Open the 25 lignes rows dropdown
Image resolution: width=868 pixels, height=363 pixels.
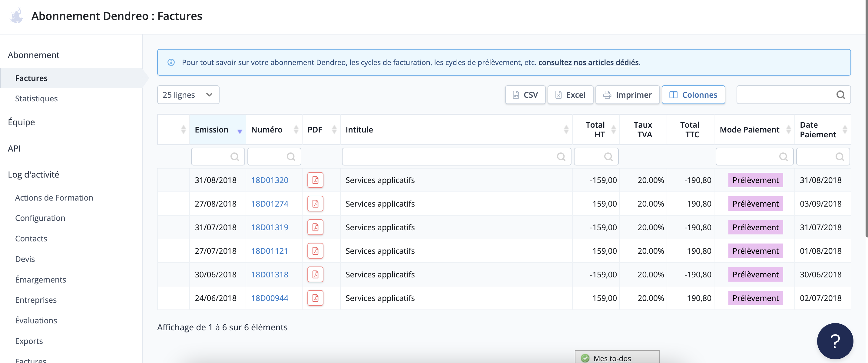coord(188,95)
